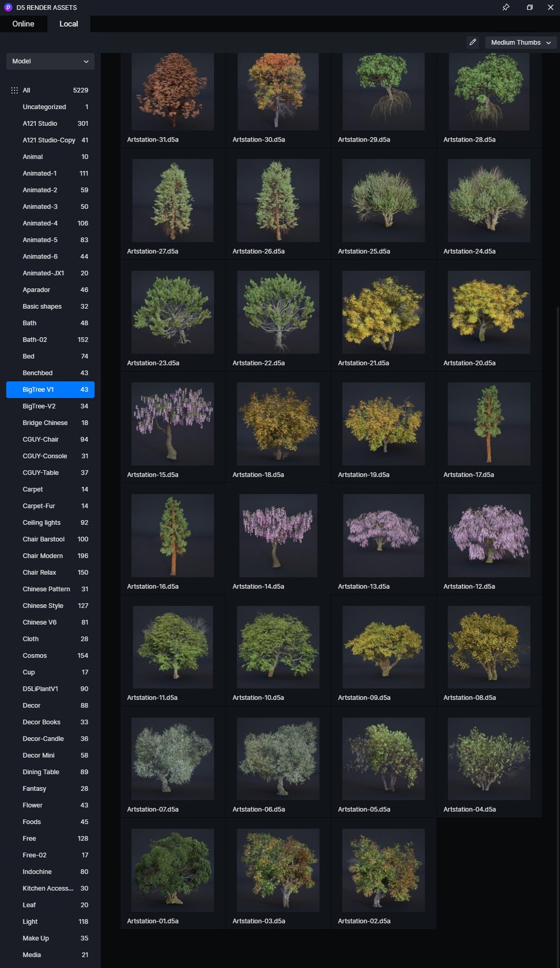
Task: Choose the Artstation-14 purple tree thumbnail
Action: coord(278,536)
